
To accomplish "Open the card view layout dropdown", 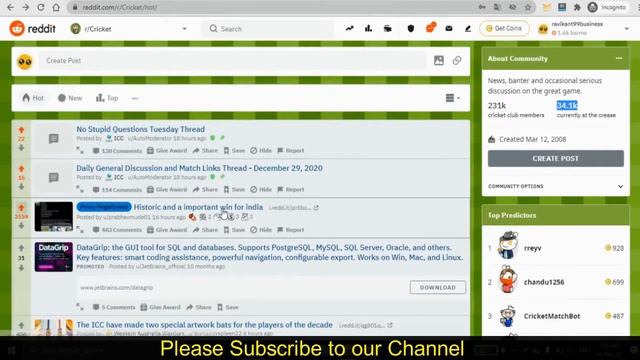I will tap(452, 98).
